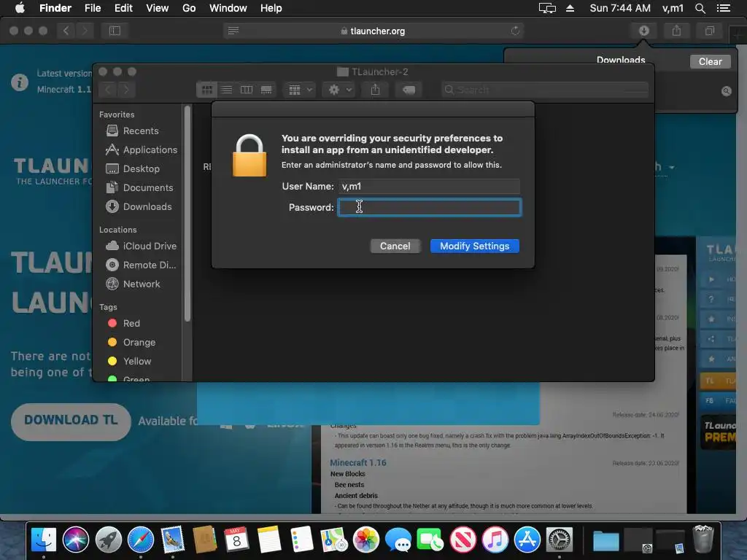Open Minecraft 1.16 changelog link
Viewport: 747px width, 560px height.
(358, 462)
